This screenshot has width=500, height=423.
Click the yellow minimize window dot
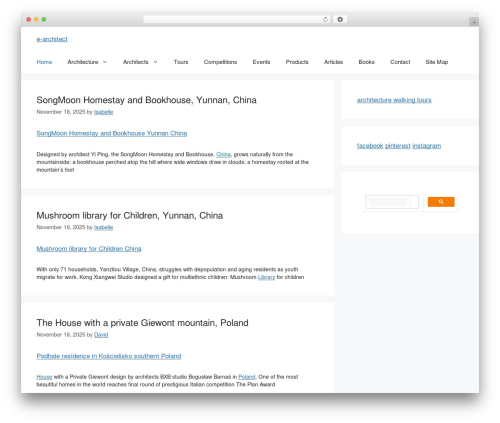[36, 20]
